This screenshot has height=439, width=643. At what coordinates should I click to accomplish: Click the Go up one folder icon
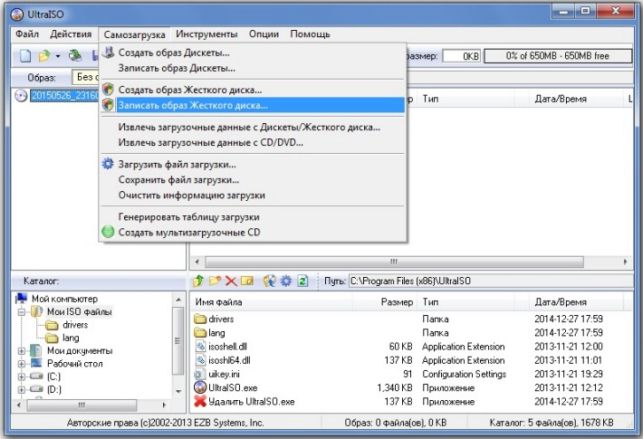(x=198, y=281)
